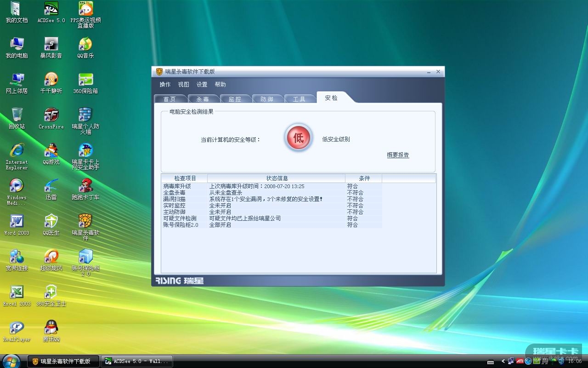Select the 网上邻居 desktop icon
The height and width of the screenshot is (368, 588).
pyautogui.click(x=17, y=83)
